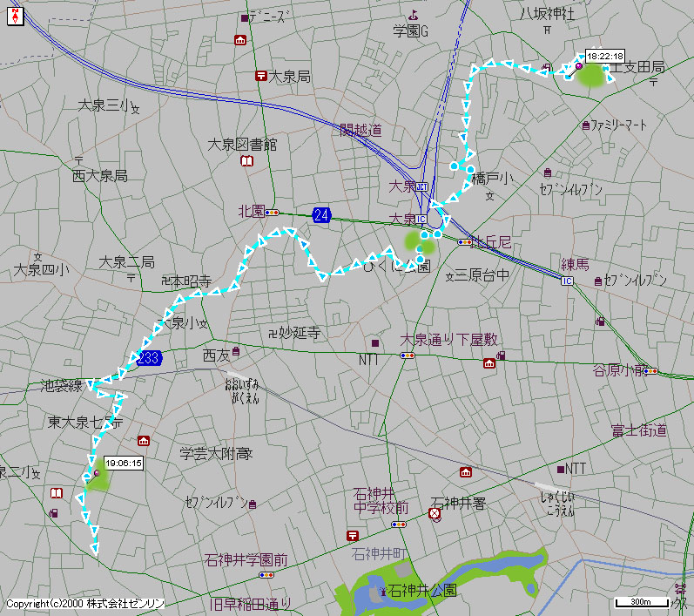Viewport: 694px width, 616px height.
Task: Click the 石神井署 police station icon
Action: pyautogui.click(x=434, y=514)
